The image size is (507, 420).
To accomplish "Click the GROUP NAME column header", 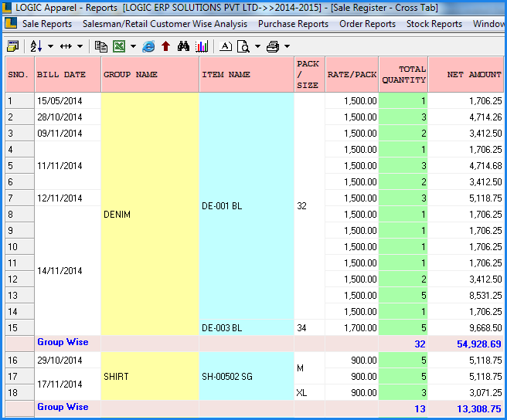I will pos(150,75).
